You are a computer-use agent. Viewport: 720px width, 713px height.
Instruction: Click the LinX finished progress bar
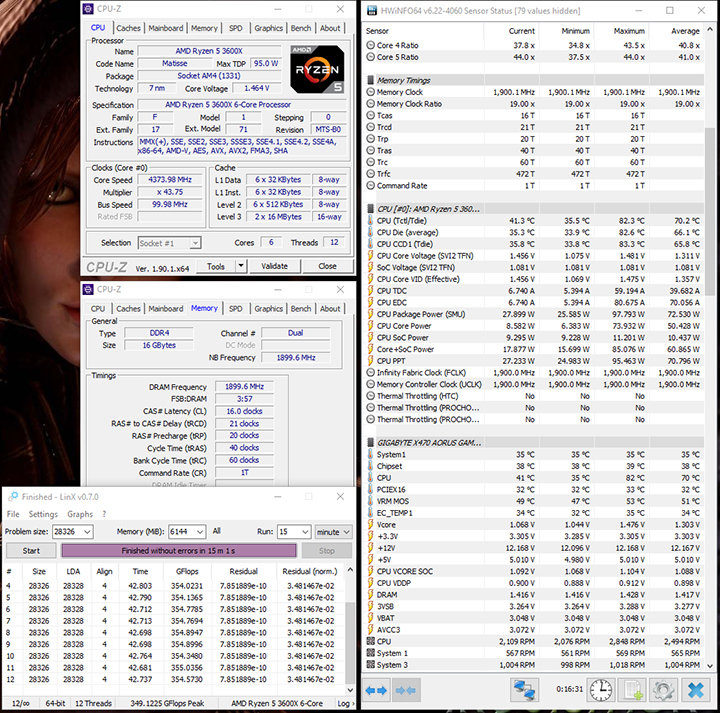tap(179, 551)
